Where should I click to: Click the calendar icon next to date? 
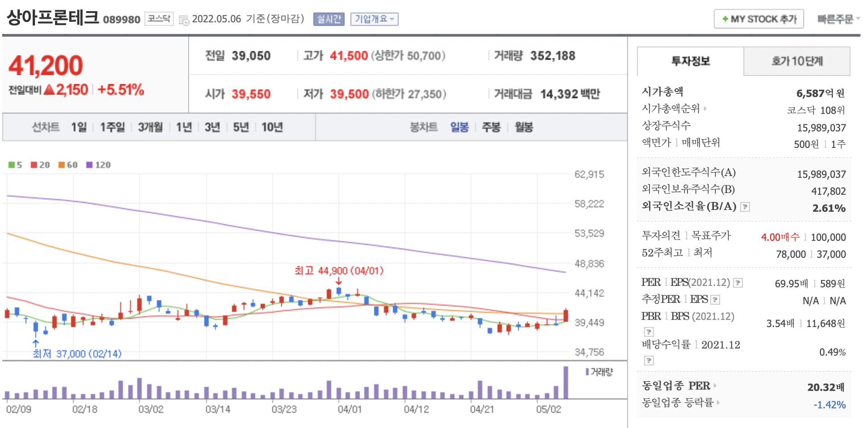184,20
